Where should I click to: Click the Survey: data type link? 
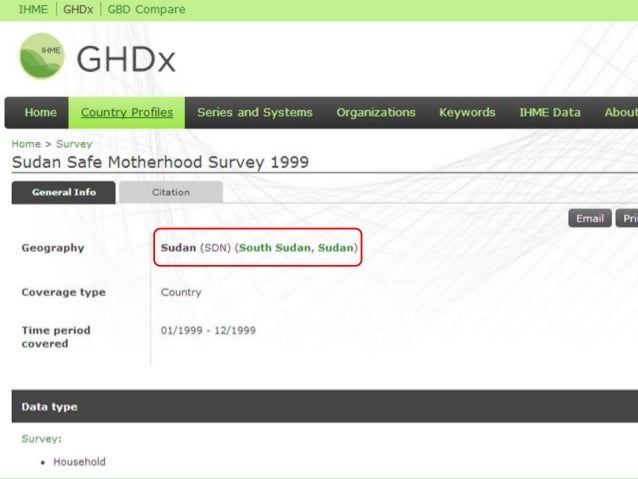point(42,439)
